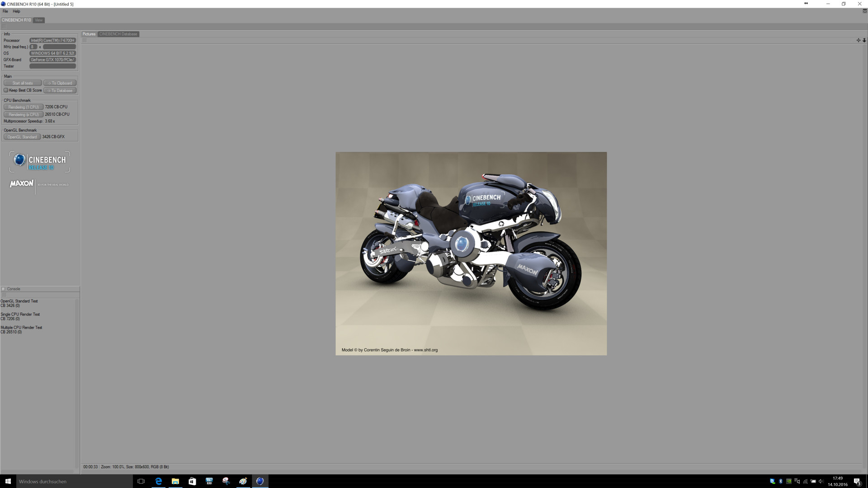868x488 pixels.
Task: Click the picture viewer down-arrow icon
Action: (x=864, y=40)
